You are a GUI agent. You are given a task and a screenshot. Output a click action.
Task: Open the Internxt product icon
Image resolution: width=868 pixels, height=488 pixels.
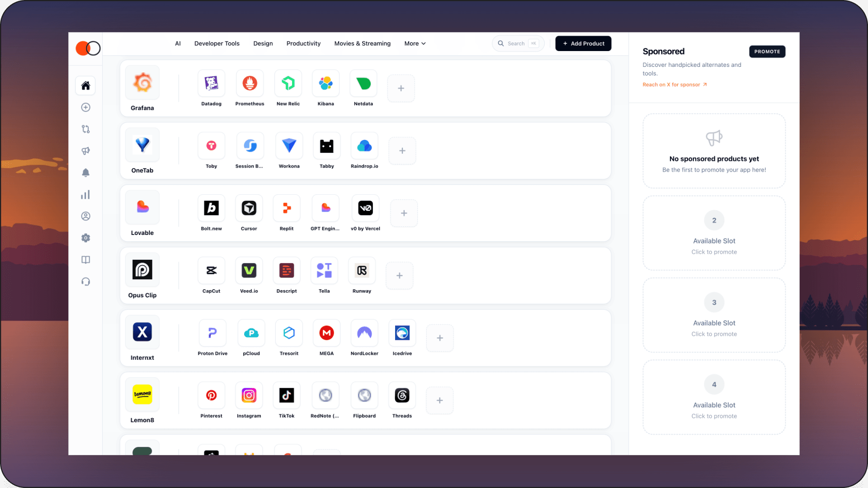(x=142, y=332)
